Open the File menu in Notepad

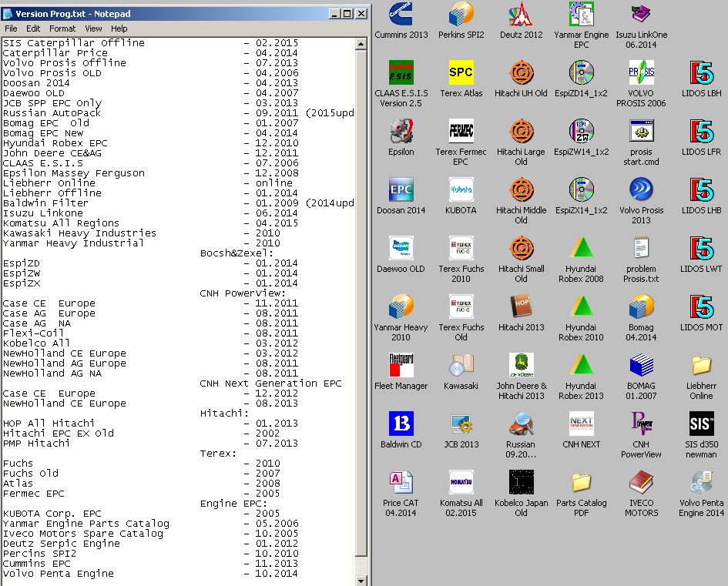pos(11,28)
